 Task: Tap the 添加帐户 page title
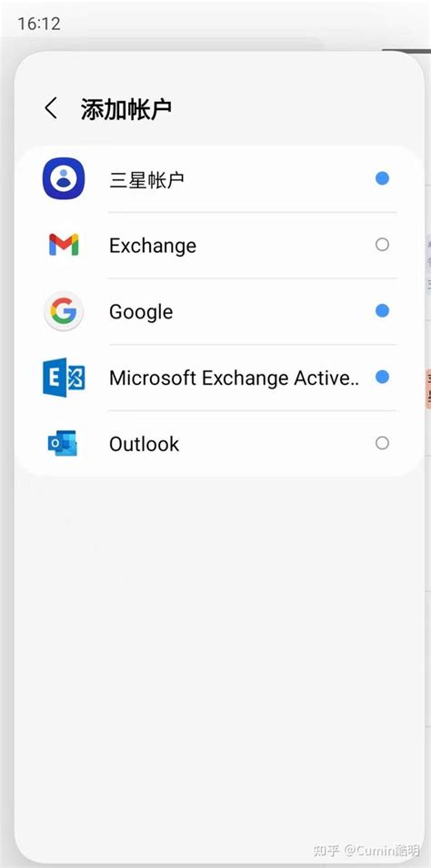click(126, 108)
